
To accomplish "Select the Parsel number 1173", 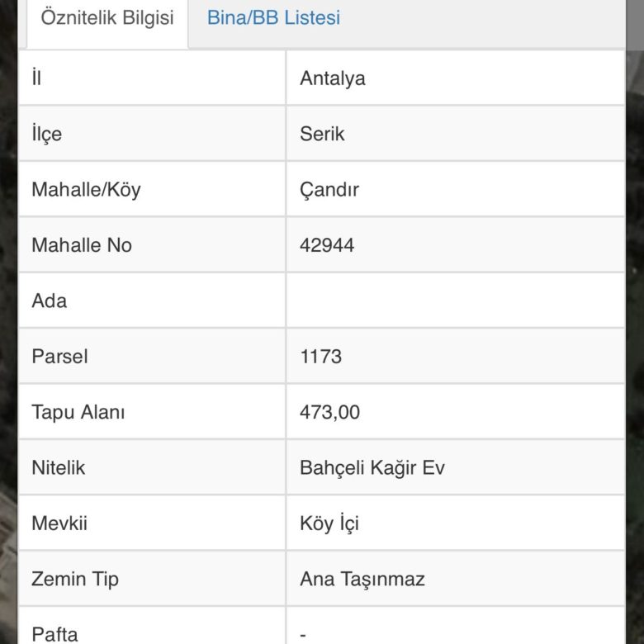I will (320, 357).
